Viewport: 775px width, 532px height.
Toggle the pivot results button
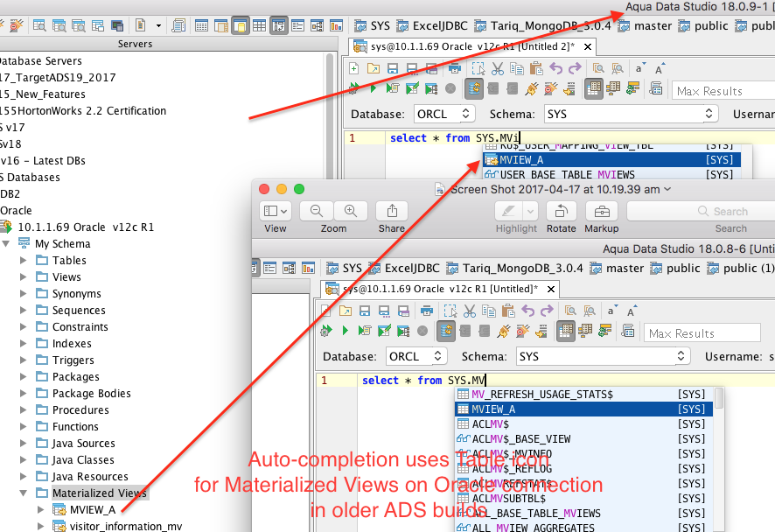click(x=613, y=88)
